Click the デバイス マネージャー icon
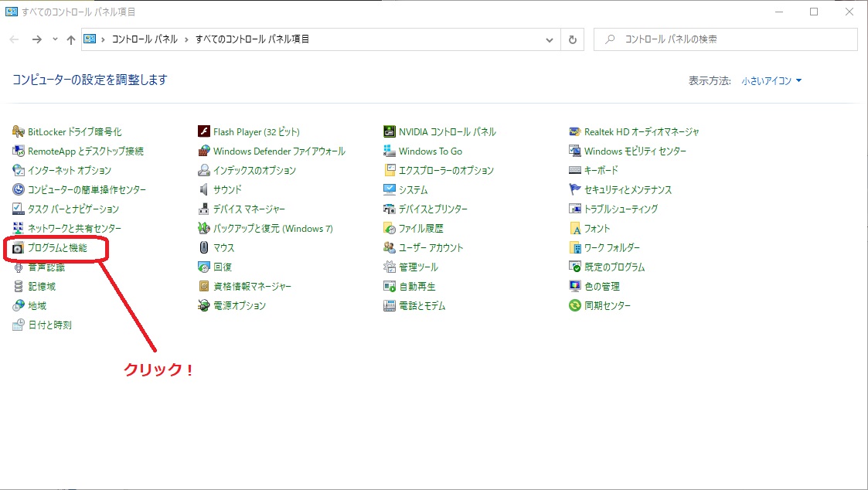Viewport: 868px width, 490px height. click(204, 209)
